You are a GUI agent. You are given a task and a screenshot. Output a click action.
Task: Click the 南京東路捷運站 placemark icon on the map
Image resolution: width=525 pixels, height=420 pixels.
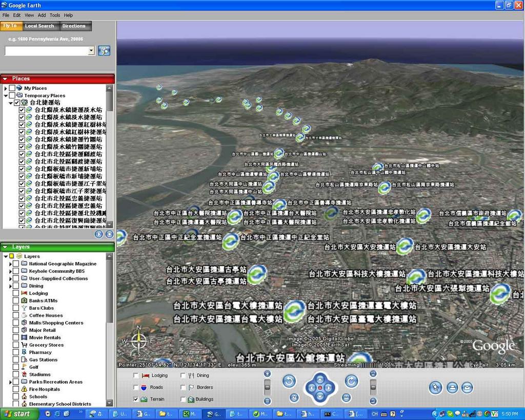click(x=385, y=188)
